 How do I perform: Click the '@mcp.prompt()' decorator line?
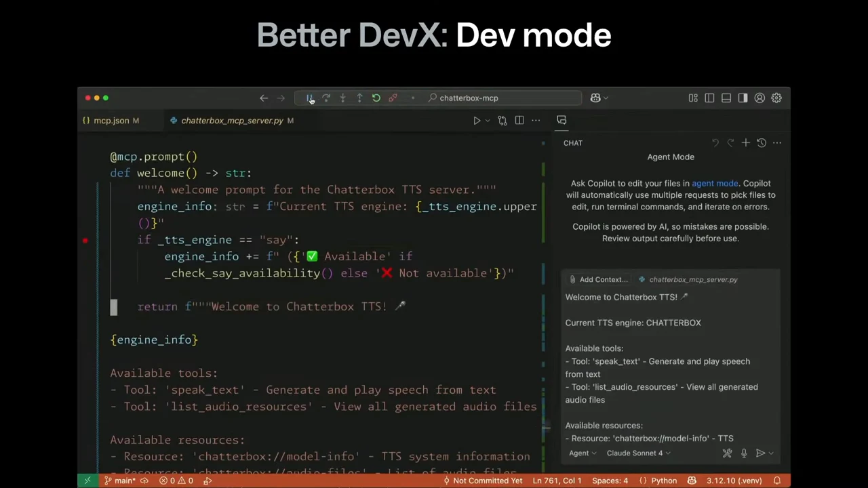click(154, 157)
